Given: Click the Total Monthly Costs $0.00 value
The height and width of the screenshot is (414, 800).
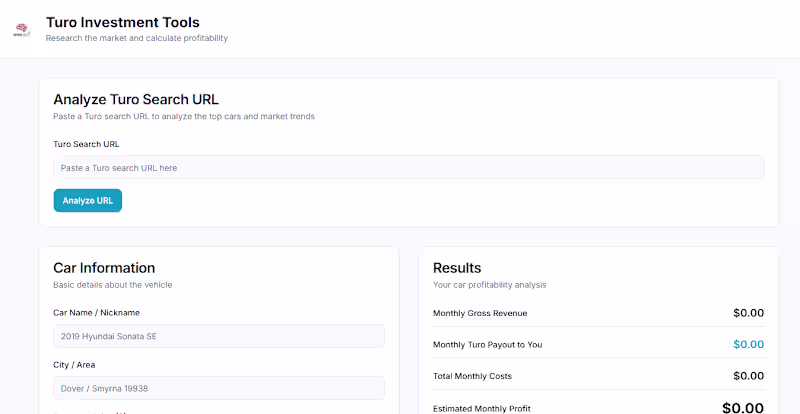Looking at the screenshot, I should click(x=748, y=376).
